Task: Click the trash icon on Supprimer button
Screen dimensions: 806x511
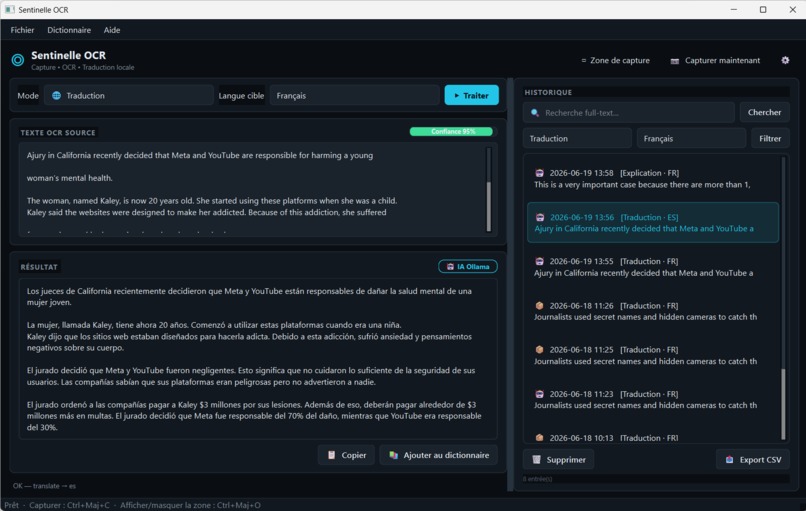Action: [x=536, y=460]
